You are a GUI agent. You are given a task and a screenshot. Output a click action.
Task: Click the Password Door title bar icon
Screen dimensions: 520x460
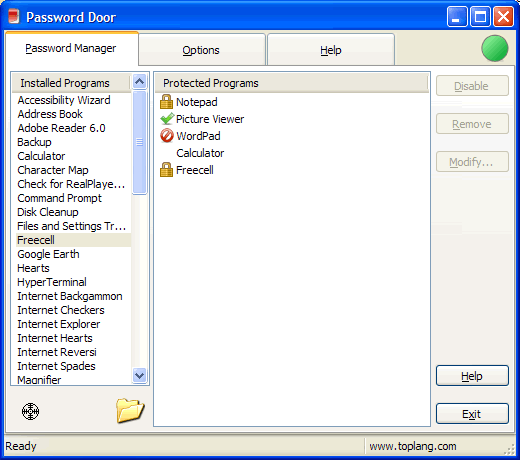click(14, 16)
